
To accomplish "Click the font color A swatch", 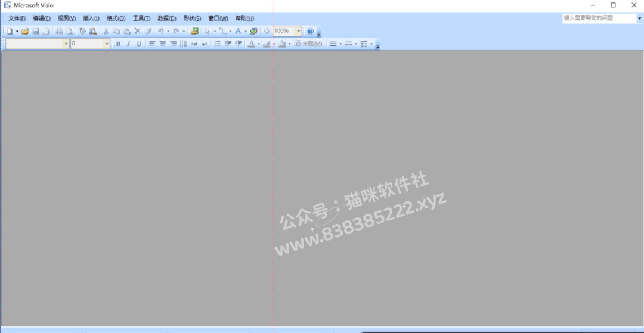I will click(252, 44).
